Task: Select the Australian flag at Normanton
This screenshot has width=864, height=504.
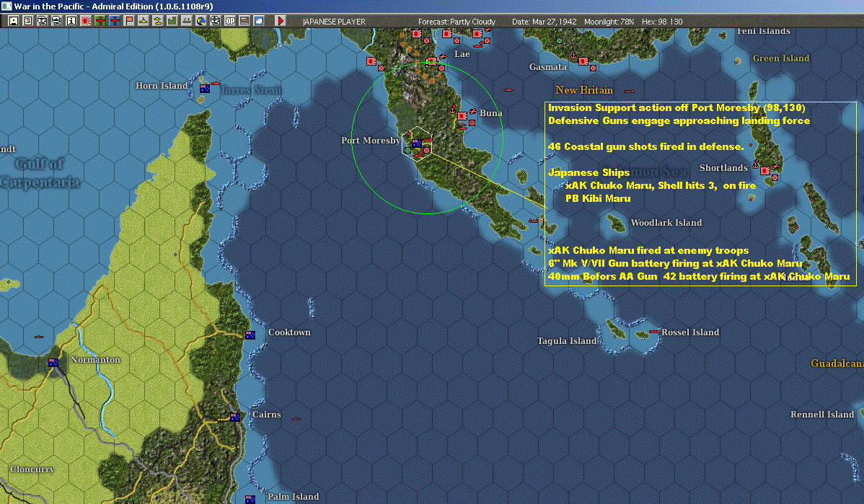Action: point(53,363)
